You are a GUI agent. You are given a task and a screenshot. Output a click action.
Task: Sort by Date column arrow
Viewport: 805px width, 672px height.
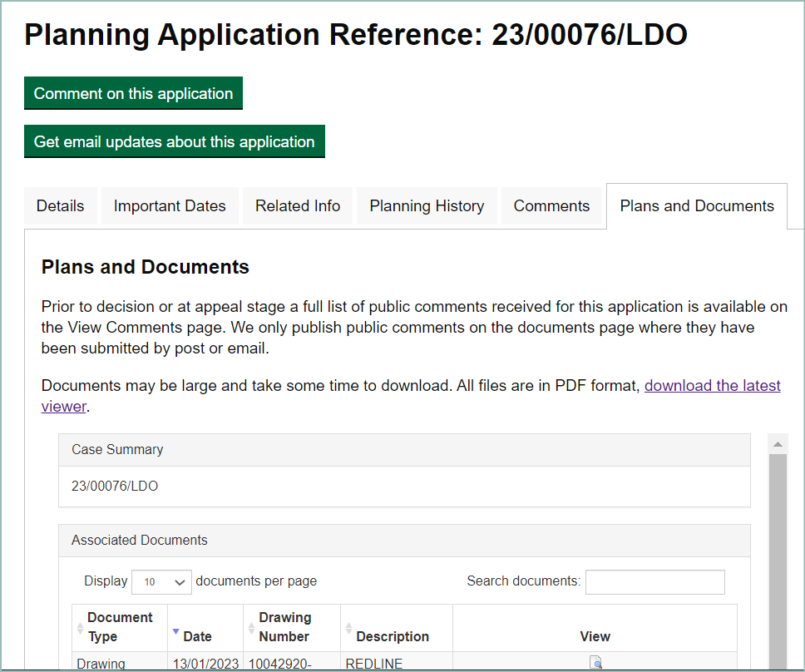coord(175,632)
